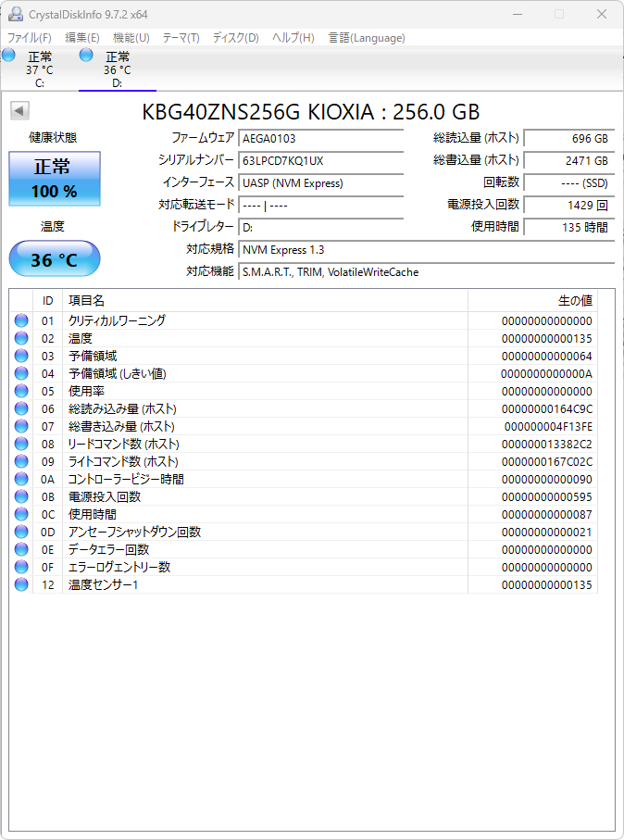This screenshot has height=840, width=624.
Task: Click raw value 00000000000064
Action: click(547, 357)
